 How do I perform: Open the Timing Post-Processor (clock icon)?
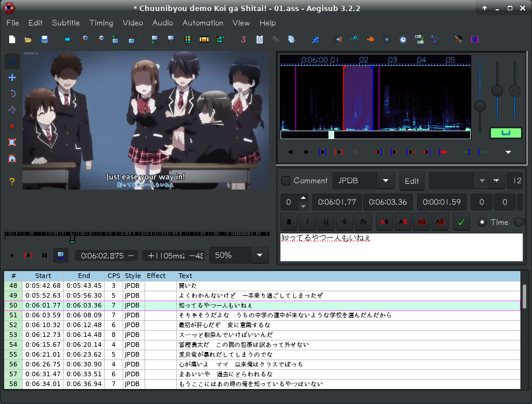click(402, 39)
